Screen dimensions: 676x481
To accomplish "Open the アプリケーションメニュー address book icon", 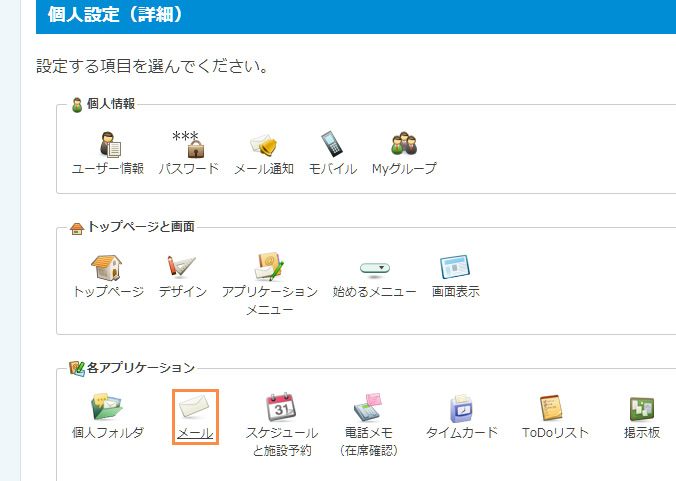I will pyautogui.click(x=269, y=267).
